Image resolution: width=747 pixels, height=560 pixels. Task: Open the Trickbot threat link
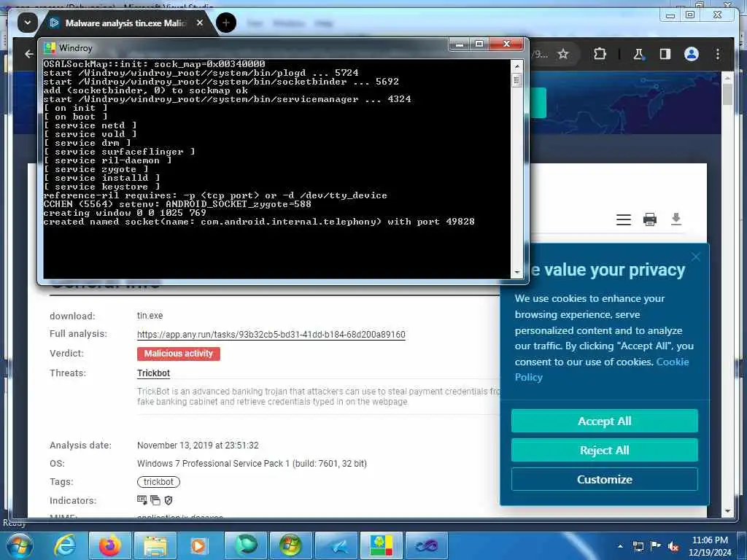coord(153,373)
